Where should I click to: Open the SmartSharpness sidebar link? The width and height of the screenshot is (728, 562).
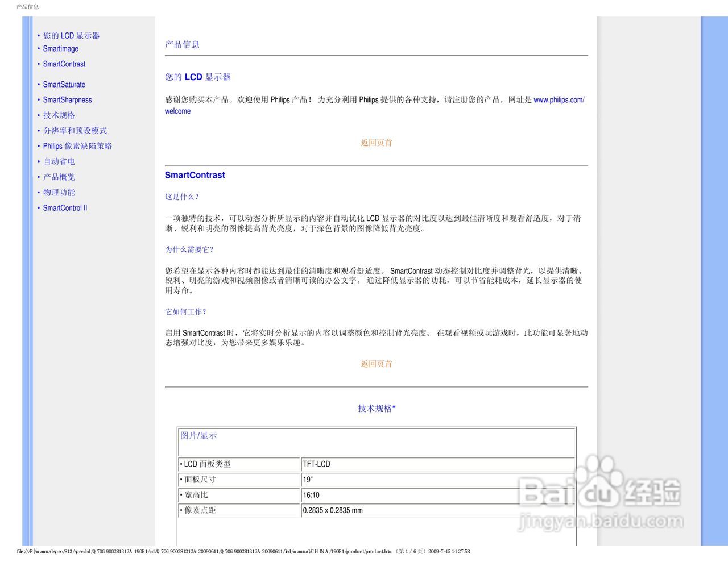click(67, 100)
